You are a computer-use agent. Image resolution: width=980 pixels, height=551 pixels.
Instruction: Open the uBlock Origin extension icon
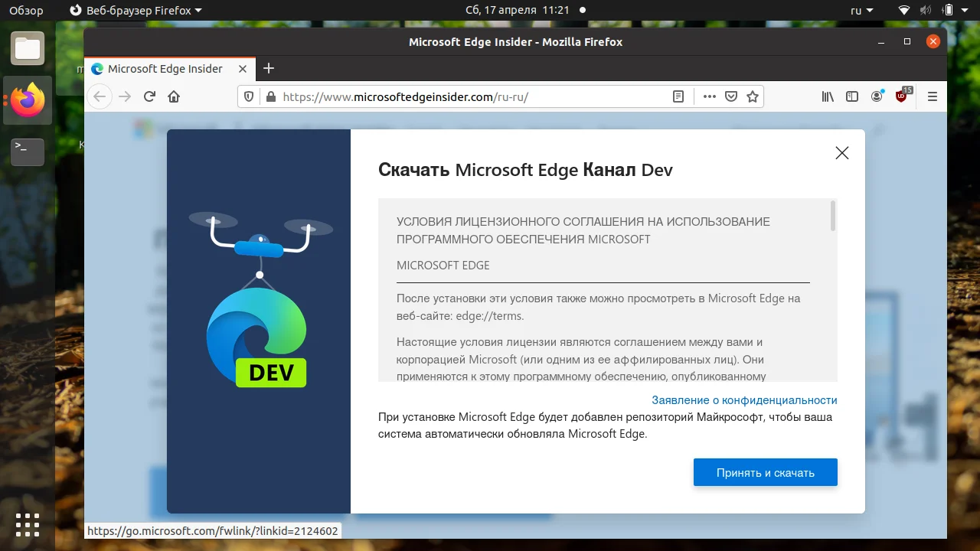[902, 96]
